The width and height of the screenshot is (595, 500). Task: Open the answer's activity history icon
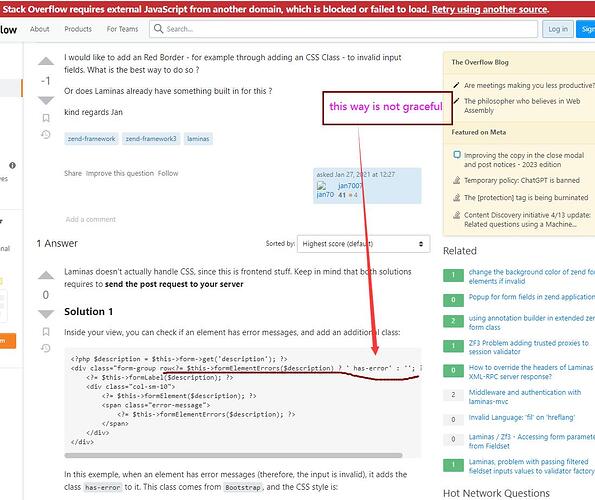(46, 348)
